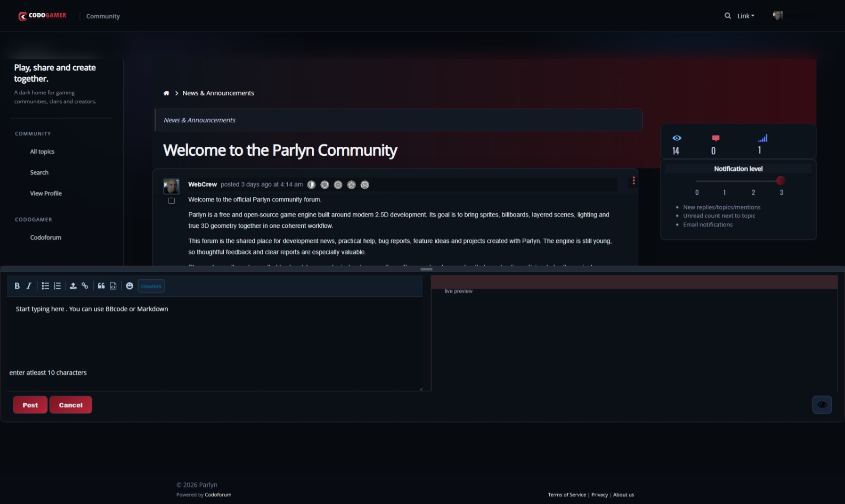Screen dimensions: 845x504
Task: Toggle the live preview eye button
Action: pyautogui.click(x=822, y=405)
